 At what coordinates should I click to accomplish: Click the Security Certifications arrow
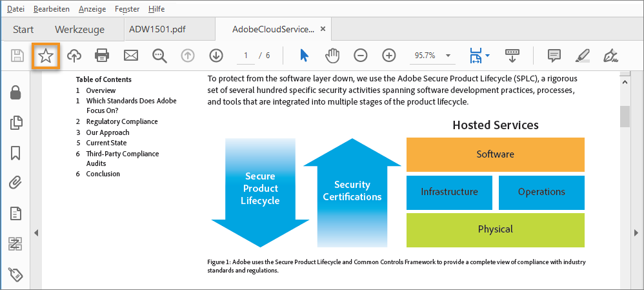point(352,192)
